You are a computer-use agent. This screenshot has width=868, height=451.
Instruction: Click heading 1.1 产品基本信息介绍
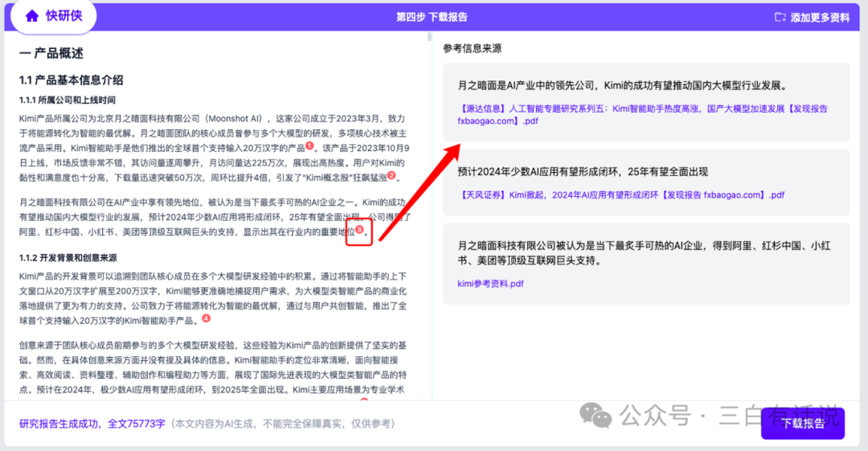coord(71,80)
